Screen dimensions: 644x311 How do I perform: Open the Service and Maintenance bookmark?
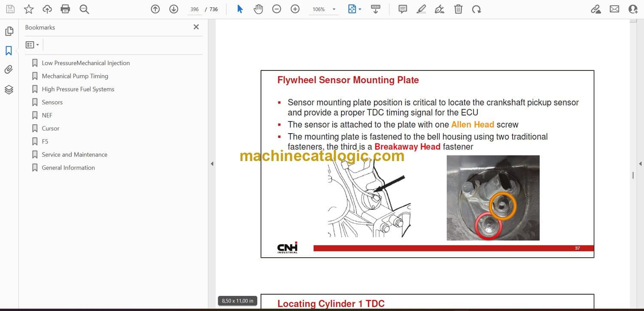(x=75, y=155)
